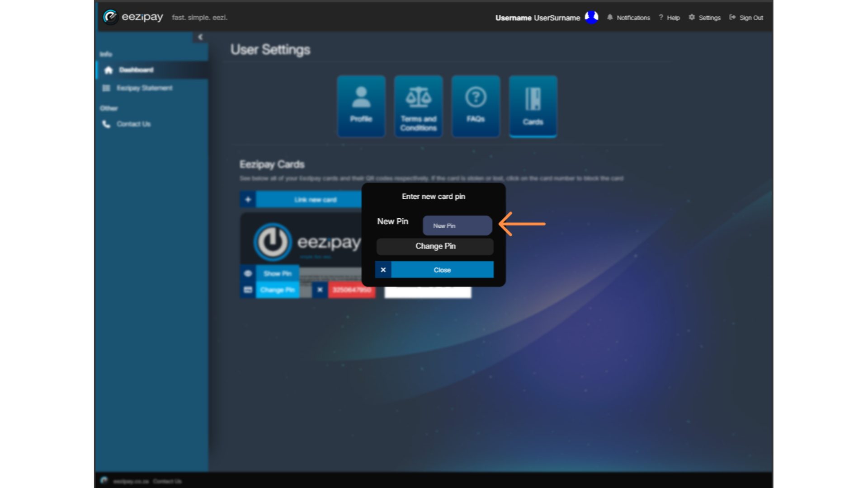Open Terms and Conditions tile
The height and width of the screenshot is (488, 868).
[419, 106]
